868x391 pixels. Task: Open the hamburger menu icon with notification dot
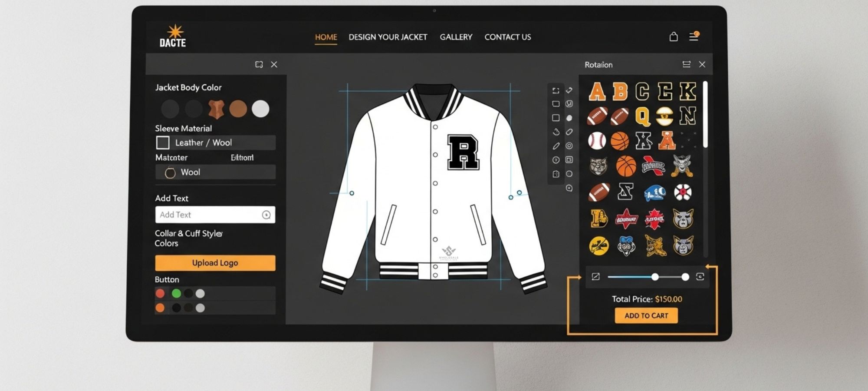point(694,36)
